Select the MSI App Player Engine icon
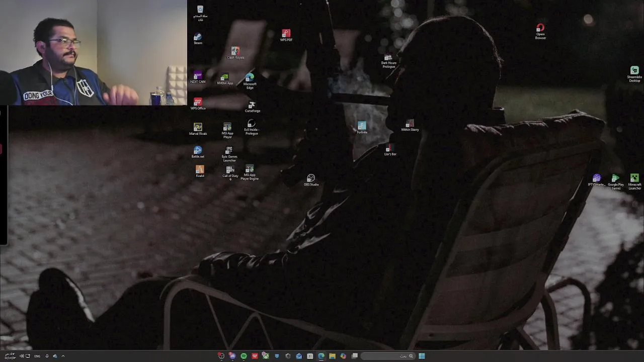The width and height of the screenshot is (644, 362). pyautogui.click(x=250, y=172)
